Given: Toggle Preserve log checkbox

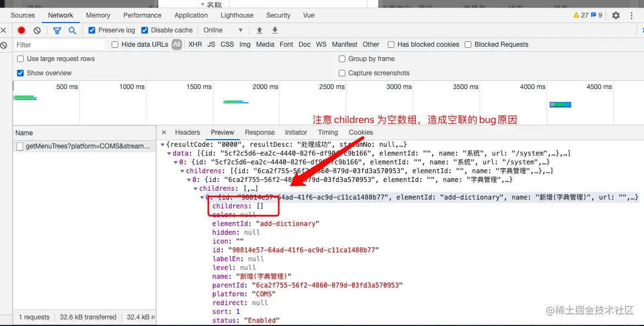Looking at the screenshot, I should pyautogui.click(x=92, y=30).
